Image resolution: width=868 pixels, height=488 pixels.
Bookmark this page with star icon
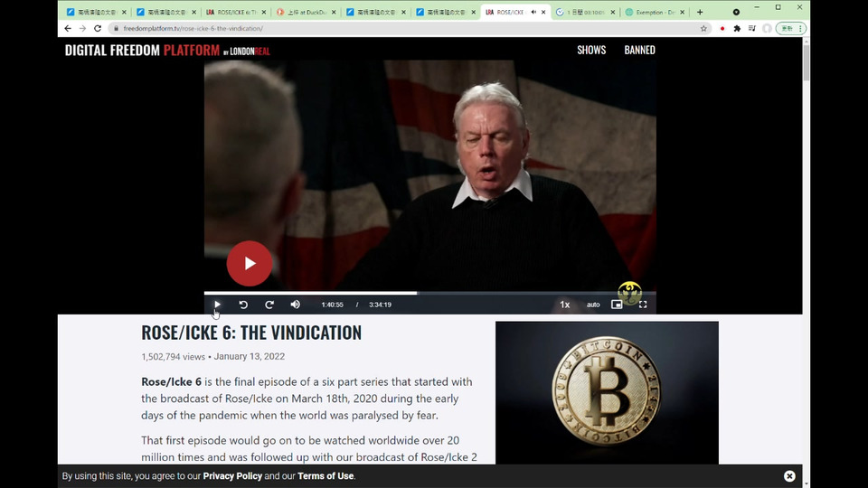[x=703, y=28]
